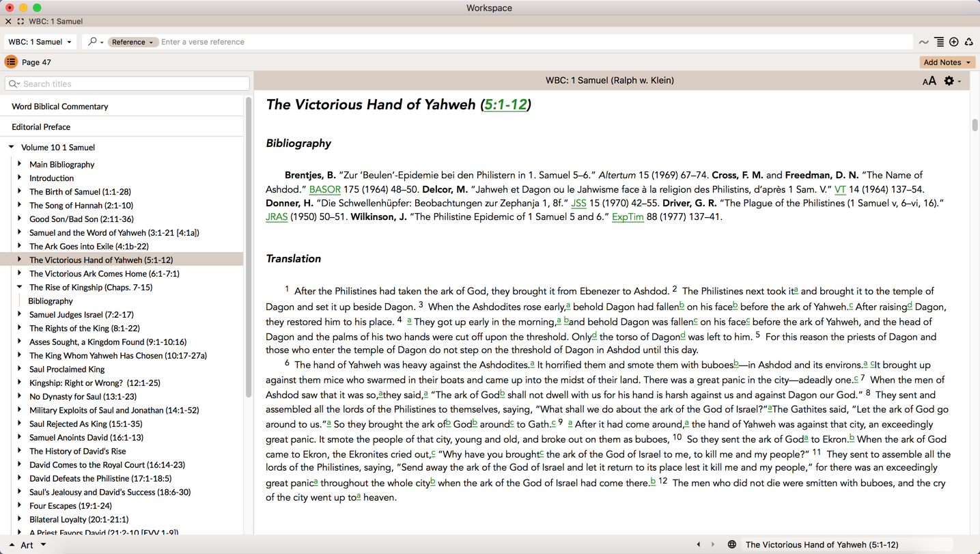This screenshot has height=554, width=980.
Task: Click the Search titles field
Action: pyautogui.click(x=127, y=84)
